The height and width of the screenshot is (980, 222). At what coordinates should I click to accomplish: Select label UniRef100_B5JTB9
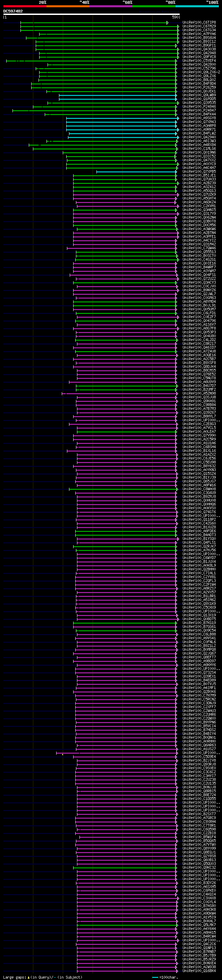(x=199, y=955)
